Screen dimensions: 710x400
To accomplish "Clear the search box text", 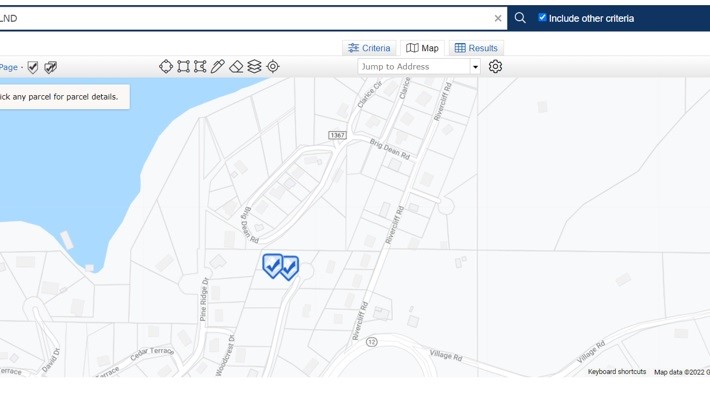I will point(498,19).
